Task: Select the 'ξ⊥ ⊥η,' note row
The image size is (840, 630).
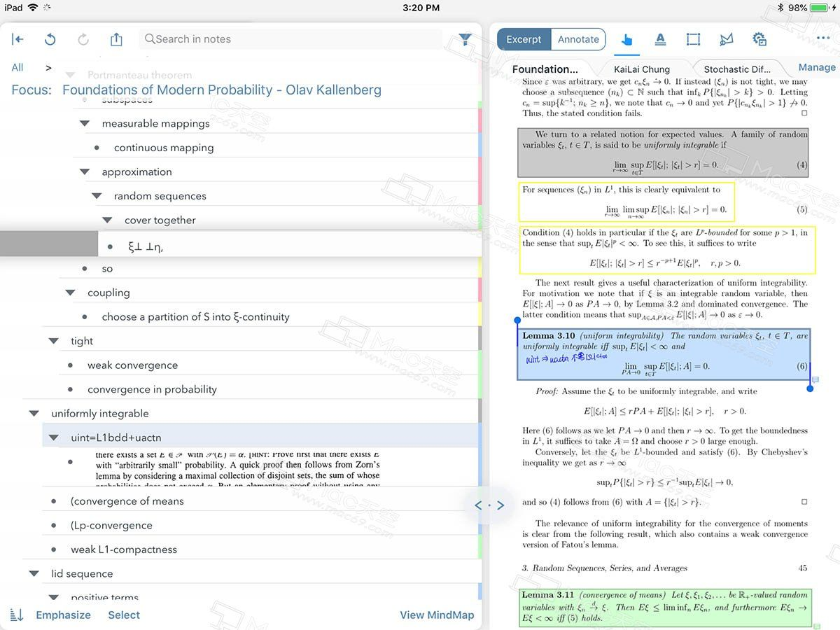Action: pos(289,244)
